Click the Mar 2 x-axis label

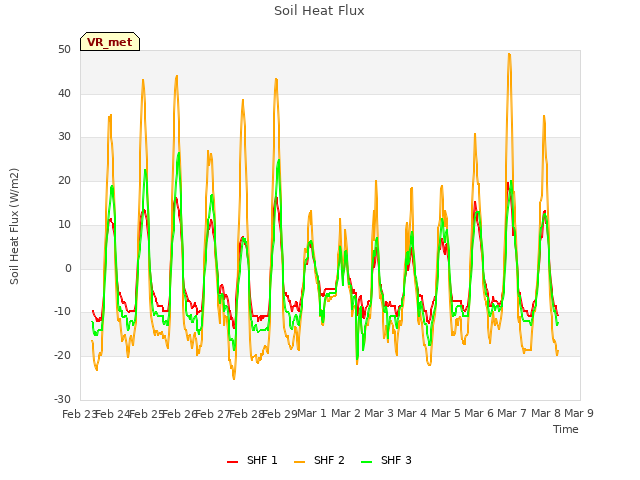345,413
